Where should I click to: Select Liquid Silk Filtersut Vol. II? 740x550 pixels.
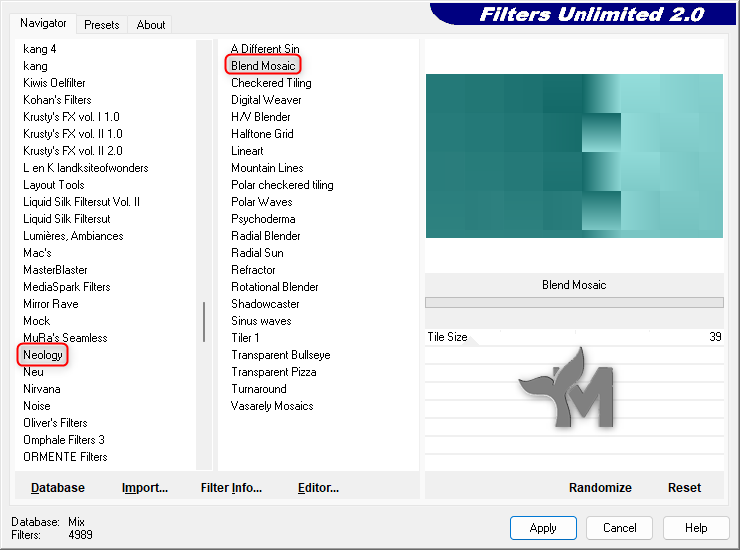point(81,202)
